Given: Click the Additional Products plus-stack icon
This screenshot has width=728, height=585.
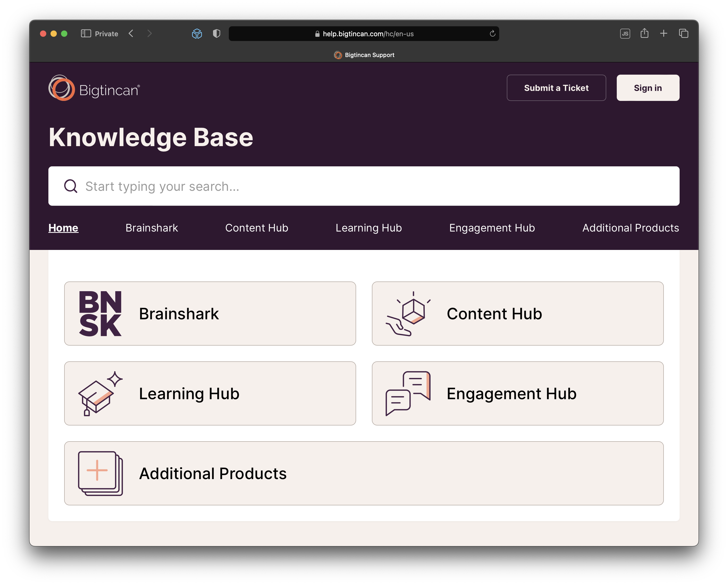Looking at the screenshot, I should pos(100,474).
